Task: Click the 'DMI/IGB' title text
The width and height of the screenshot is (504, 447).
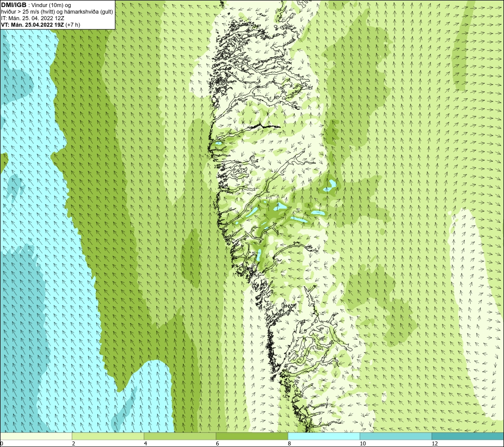Action: click(14, 5)
